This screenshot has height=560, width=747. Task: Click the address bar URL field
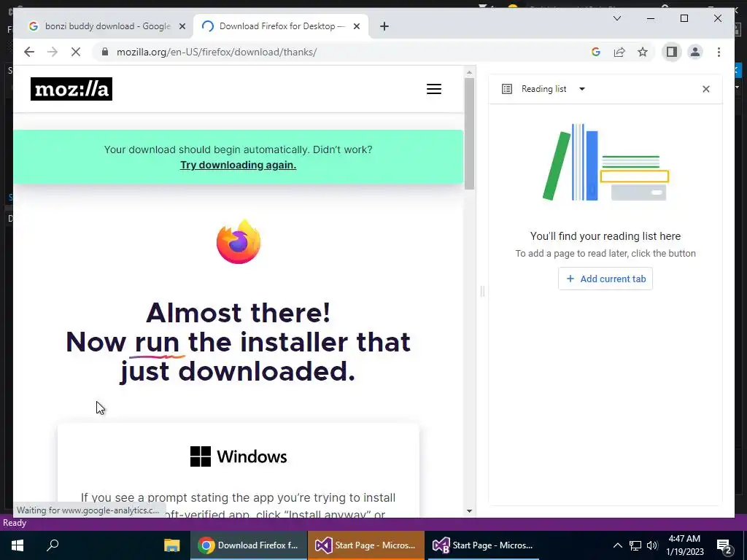coord(333,52)
